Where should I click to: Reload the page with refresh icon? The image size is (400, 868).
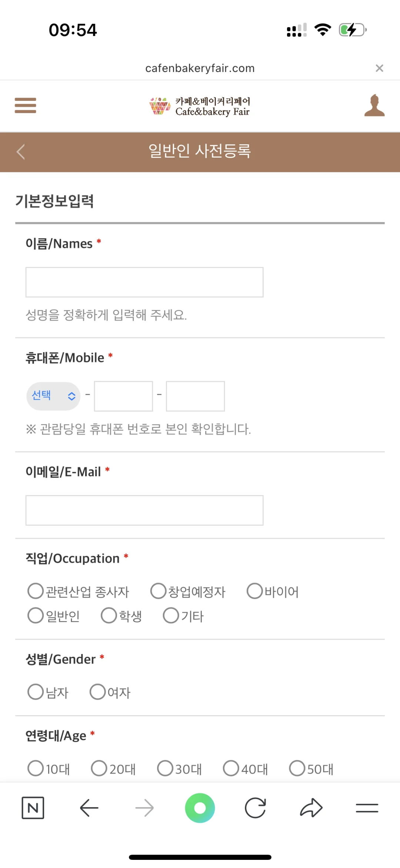coord(256,808)
